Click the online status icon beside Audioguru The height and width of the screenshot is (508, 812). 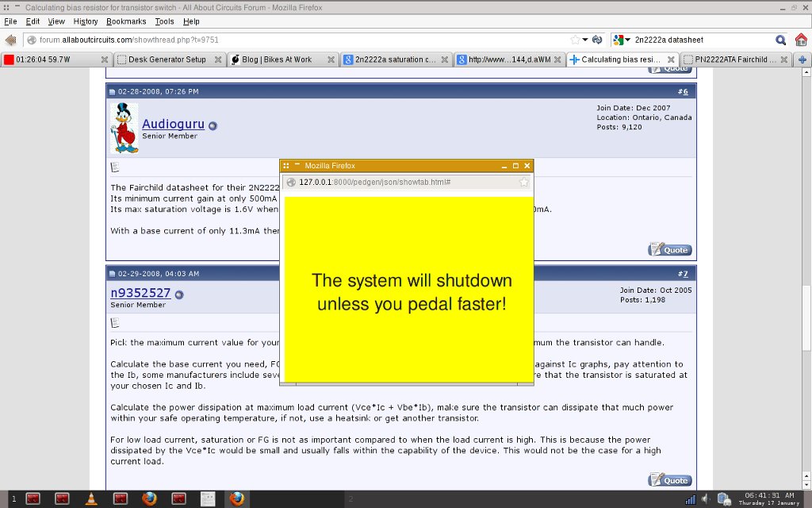point(213,125)
